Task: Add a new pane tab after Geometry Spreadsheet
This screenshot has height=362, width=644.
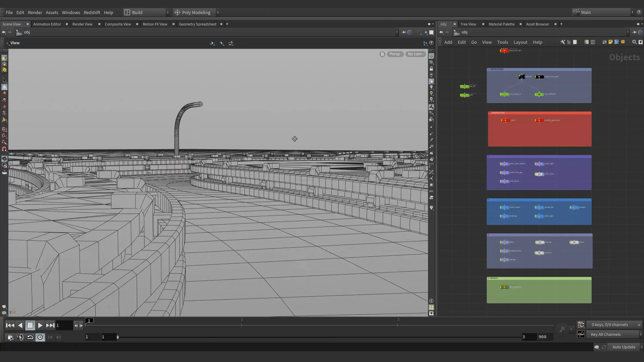Action: tap(227, 24)
